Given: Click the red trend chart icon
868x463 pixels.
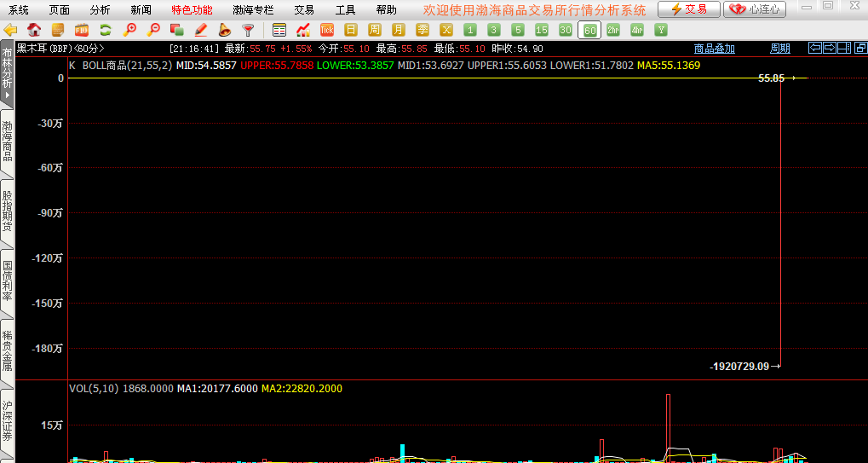Looking at the screenshot, I should click(302, 30).
